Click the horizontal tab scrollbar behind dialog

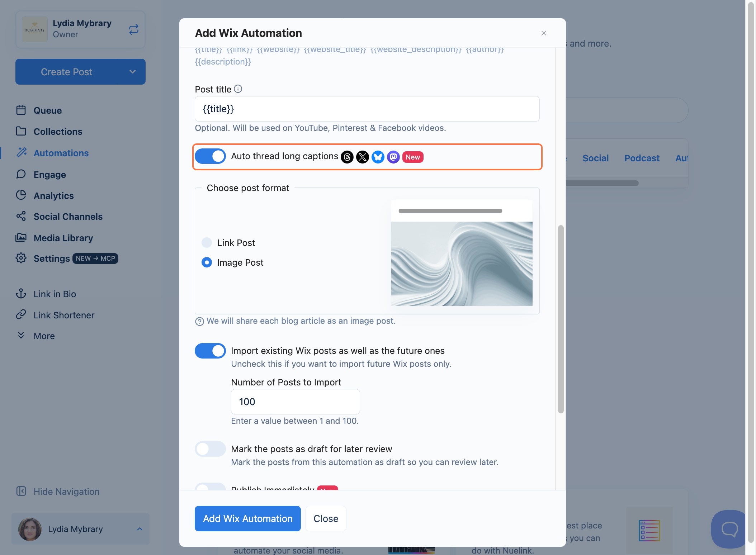click(x=602, y=183)
